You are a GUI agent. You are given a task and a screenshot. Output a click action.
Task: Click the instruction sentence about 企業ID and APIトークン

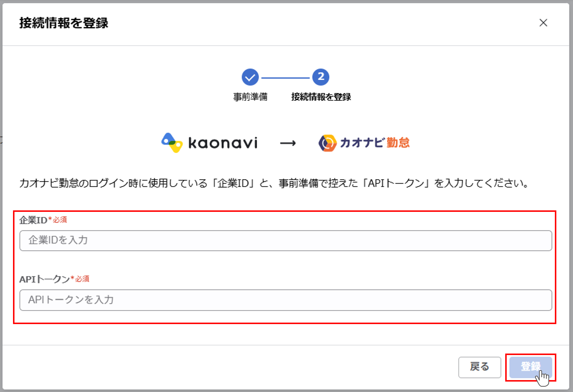(274, 183)
